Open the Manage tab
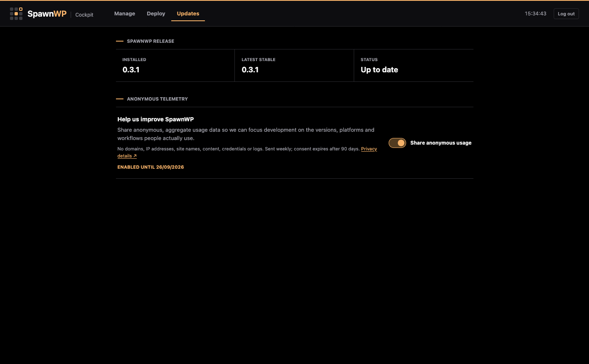Image resolution: width=589 pixels, height=364 pixels. 125,14
